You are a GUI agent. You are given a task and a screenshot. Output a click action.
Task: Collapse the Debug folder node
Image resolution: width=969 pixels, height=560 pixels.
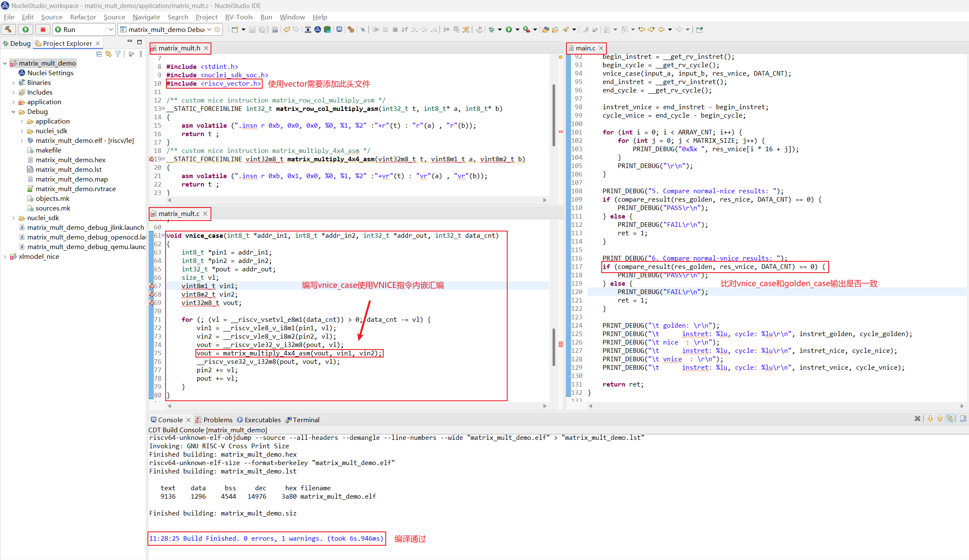tap(13, 112)
